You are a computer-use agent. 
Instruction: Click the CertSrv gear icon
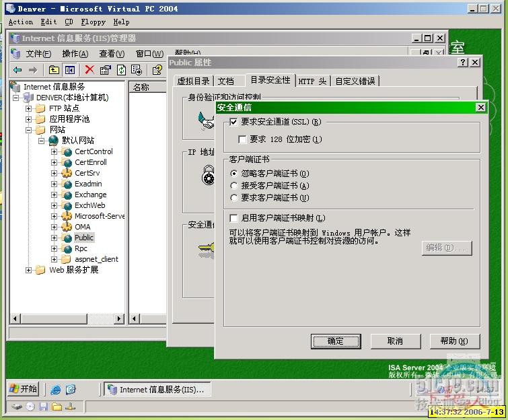(67, 173)
